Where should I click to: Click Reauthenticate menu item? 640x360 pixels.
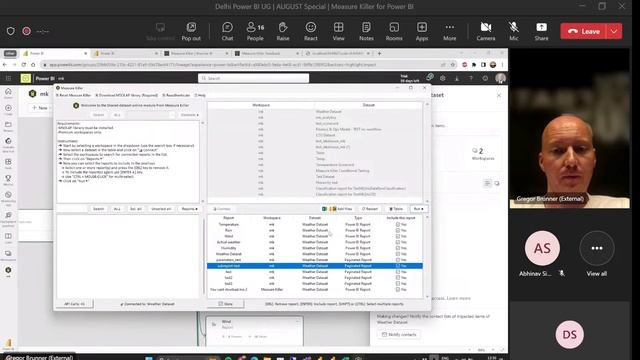176,95
